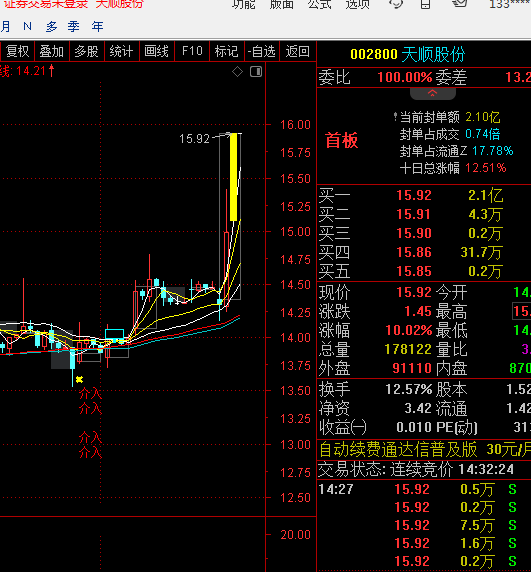
Task: Open the 功能 menu
Action: coord(244,4)
